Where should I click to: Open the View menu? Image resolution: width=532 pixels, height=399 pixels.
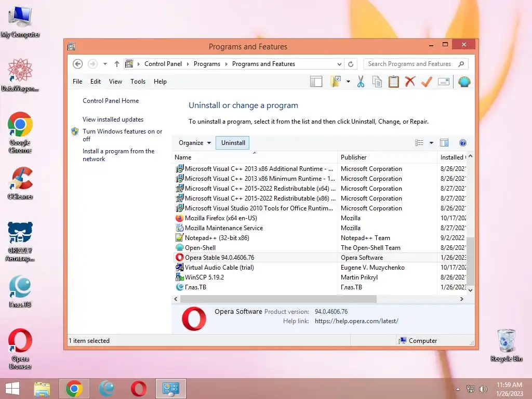pos(115,82)
